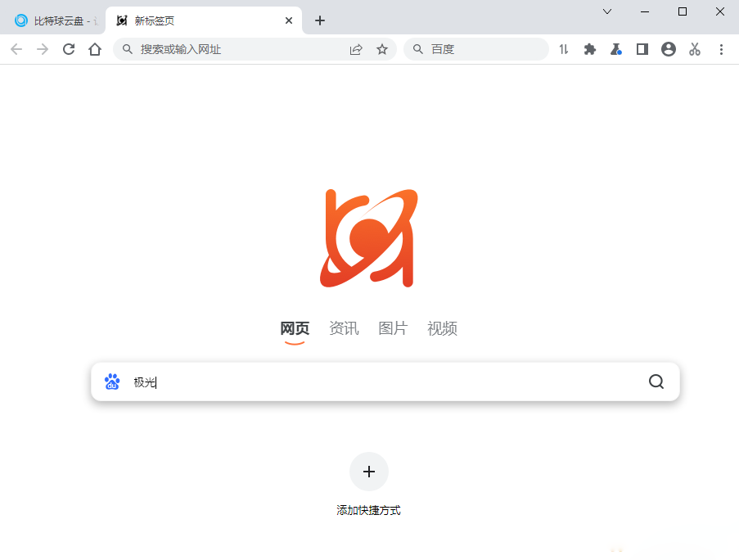The height and width of the screenshot is (560, 739).
Task: Click the 百度 search box in toolbar
Action: pyautogui.click(x=476, y=49)
